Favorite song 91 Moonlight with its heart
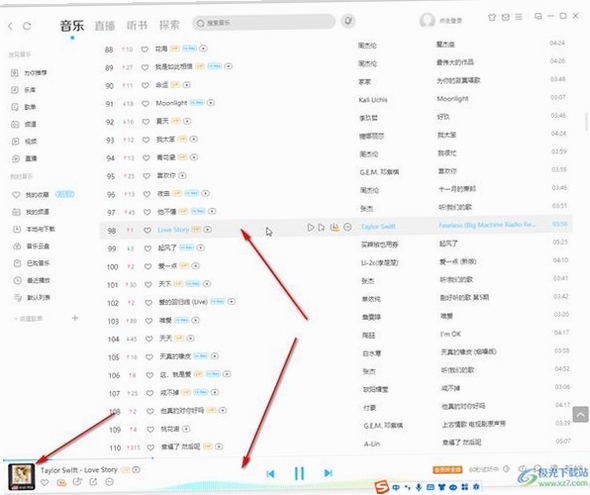The height and width of the screenshot is (495, 590). click(146, 103)
